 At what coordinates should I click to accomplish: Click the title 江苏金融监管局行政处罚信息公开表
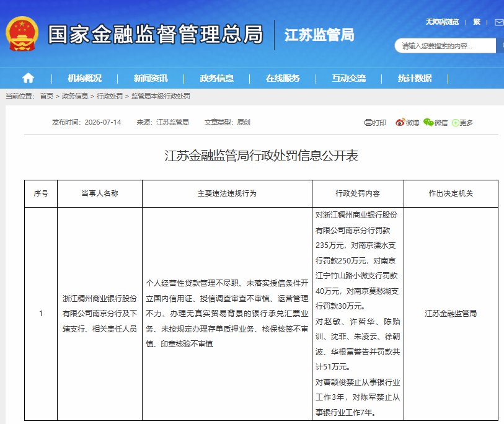click(262, 156)
